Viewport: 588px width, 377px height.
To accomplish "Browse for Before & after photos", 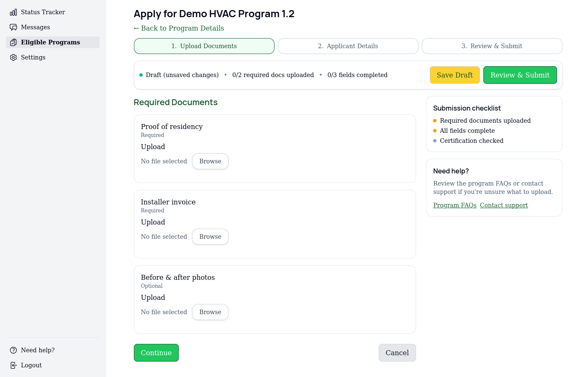I will click(x=210, y=312).
